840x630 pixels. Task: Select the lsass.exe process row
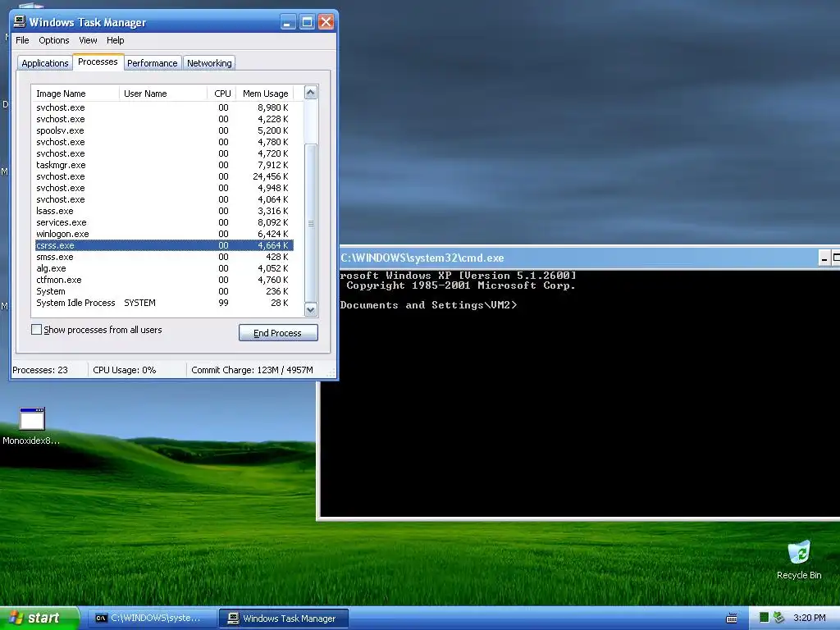[164, 211]
